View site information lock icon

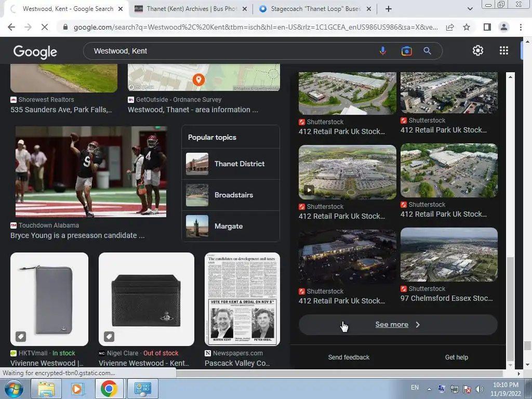(65, 27)
